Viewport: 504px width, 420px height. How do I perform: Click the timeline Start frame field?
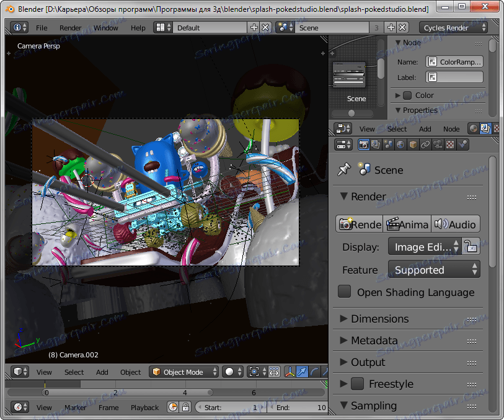(229, 408)
